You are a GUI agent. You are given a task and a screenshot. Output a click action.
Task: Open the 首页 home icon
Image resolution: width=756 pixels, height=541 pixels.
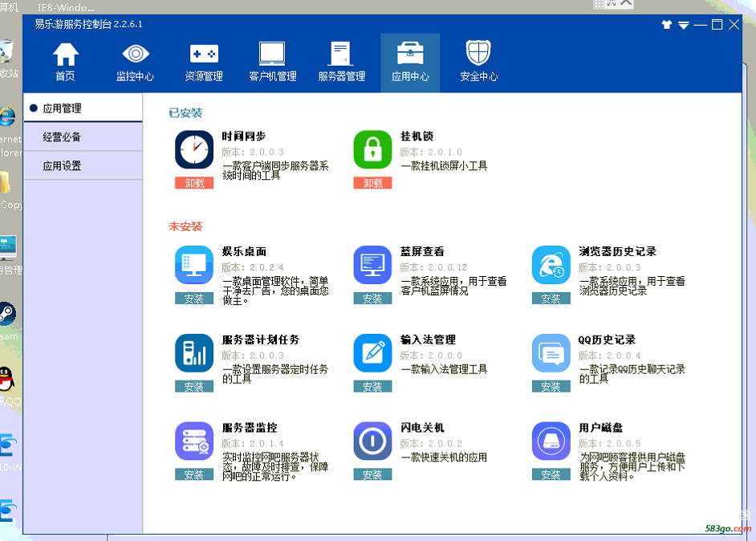click(x=65, y=54)
